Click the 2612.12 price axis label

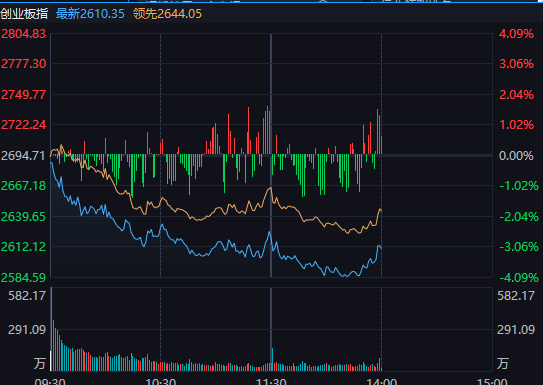[x=24, y=247]
